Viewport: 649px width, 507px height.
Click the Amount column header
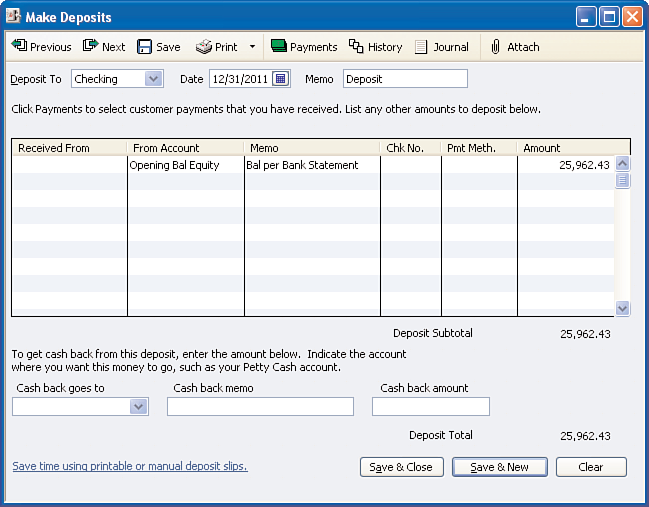click(574, 148)
